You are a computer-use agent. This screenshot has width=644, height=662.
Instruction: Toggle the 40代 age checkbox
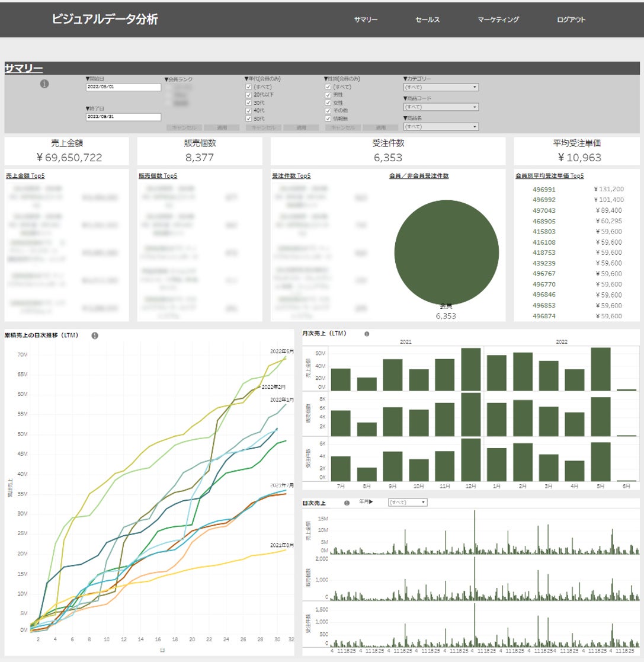(x=249, y=111)
